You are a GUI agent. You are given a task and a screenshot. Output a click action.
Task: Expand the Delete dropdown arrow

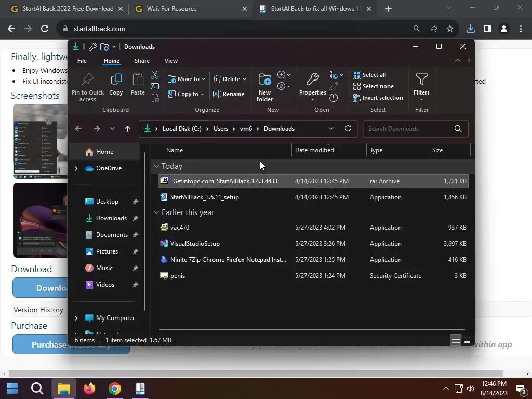point(244,79)
